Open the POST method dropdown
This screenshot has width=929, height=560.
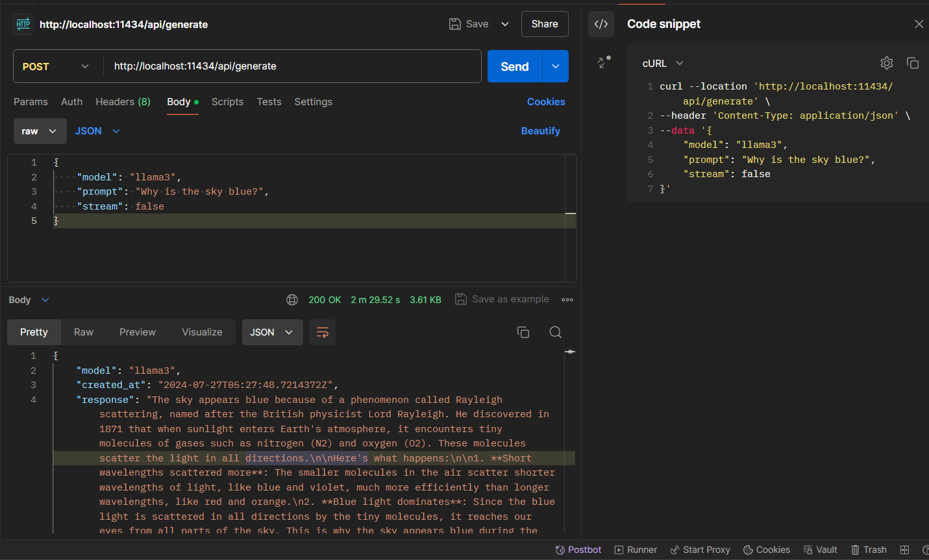point(56,66)
